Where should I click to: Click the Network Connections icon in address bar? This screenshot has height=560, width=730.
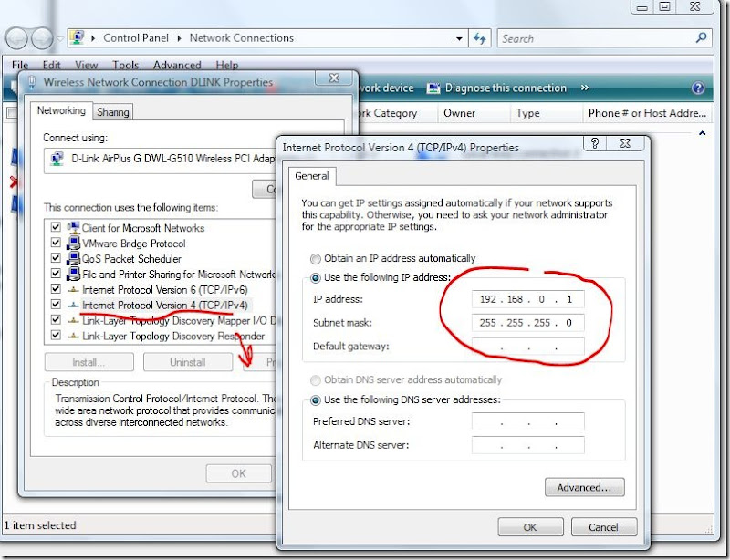(78, 37)
